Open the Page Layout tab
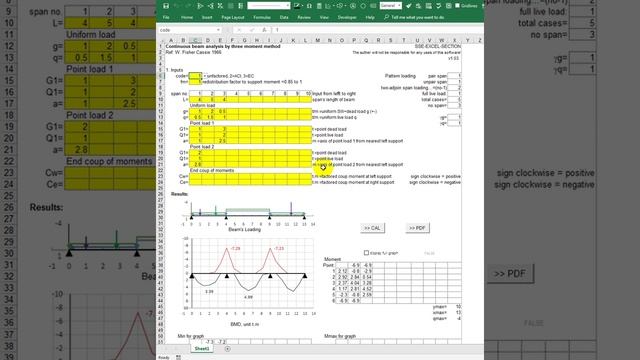Viewport: 640px width, 360px height. (233, 17)
